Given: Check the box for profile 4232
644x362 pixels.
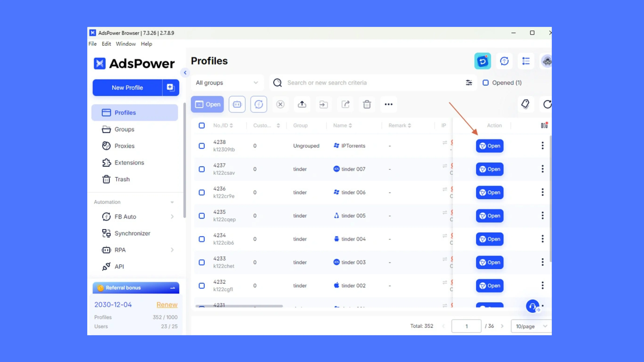Looking at the screenshot, I should (x=201, y=286).
